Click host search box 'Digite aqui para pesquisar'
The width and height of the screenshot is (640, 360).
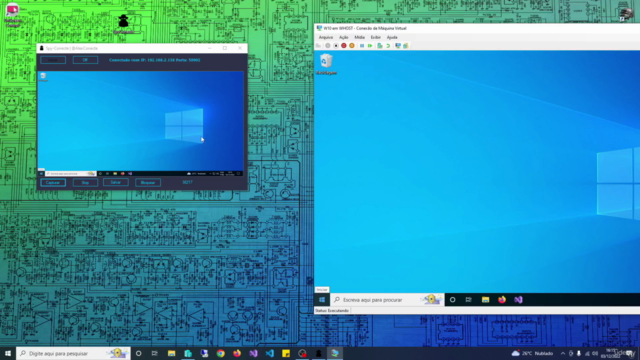(x=73, y=353)
